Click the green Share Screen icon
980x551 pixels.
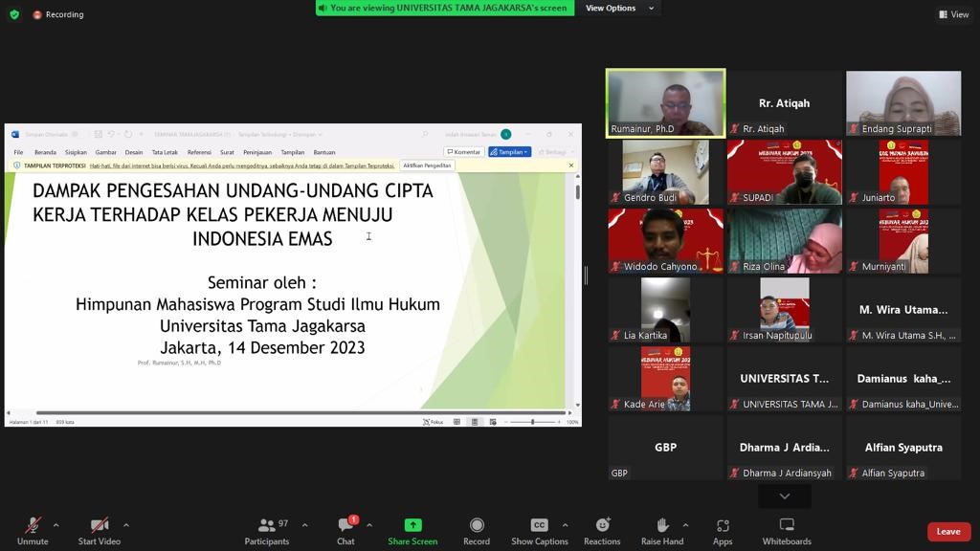tap(412, 525)
